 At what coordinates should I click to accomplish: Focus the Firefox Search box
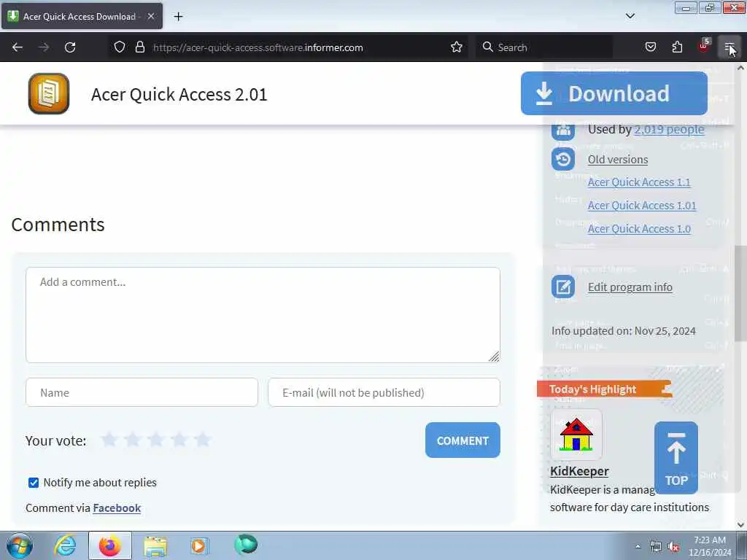[x=544, y=47]
